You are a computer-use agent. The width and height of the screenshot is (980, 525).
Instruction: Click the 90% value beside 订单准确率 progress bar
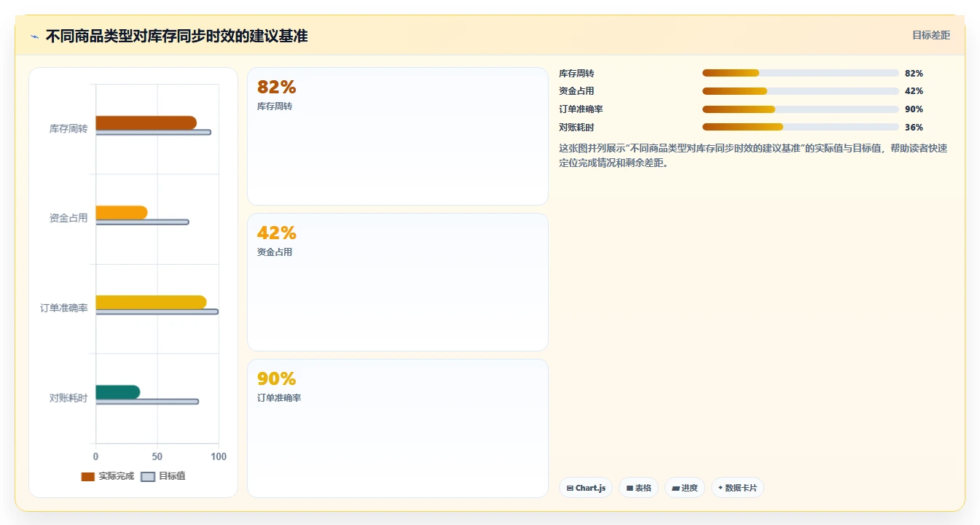click(x=914, y=109)
